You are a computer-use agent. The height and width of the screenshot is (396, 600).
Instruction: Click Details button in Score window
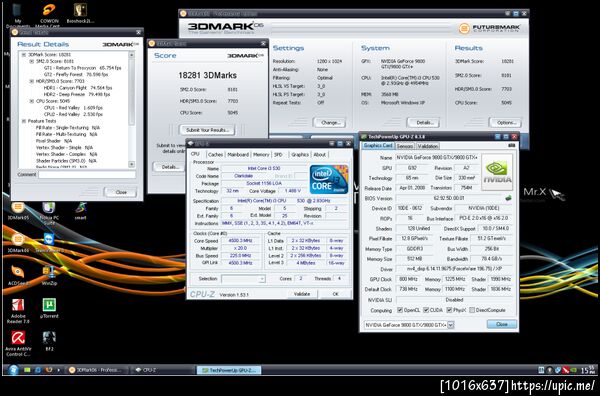pos(169,167)
